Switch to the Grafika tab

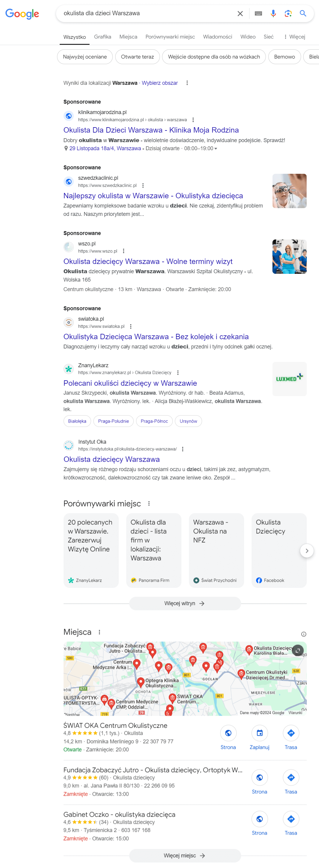click(x=102, y=37)
